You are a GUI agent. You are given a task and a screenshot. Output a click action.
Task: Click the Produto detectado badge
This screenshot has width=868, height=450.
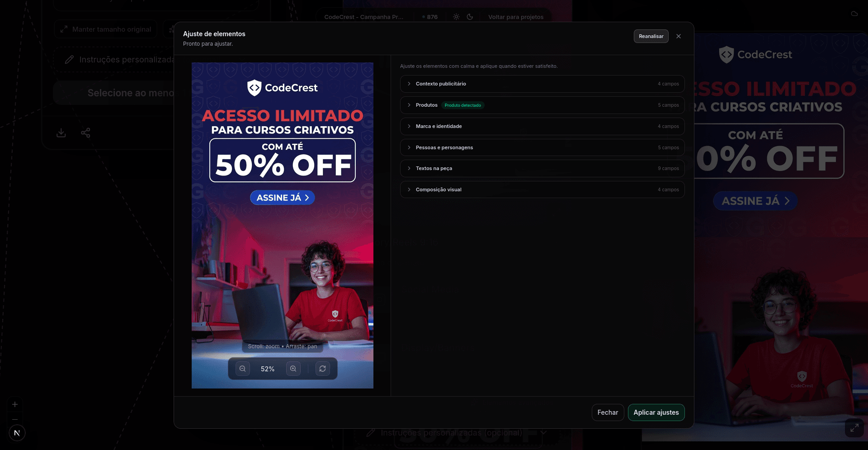coord(463,105)
